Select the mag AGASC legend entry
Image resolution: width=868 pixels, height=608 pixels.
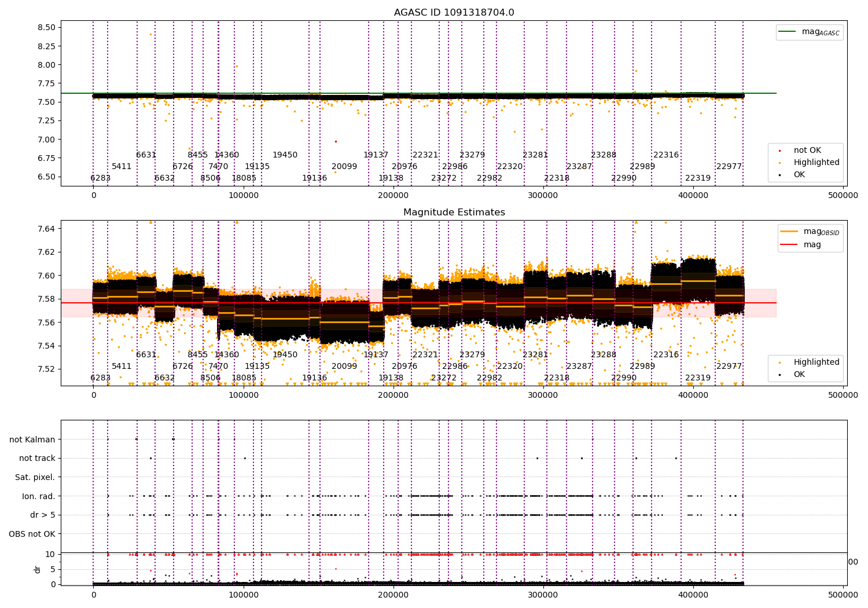click(x=810, y=32)
